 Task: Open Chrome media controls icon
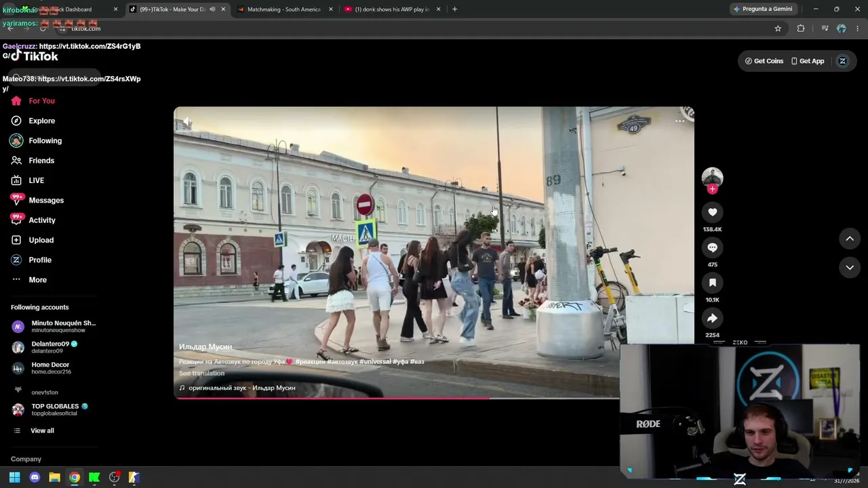tap(825, 28)
